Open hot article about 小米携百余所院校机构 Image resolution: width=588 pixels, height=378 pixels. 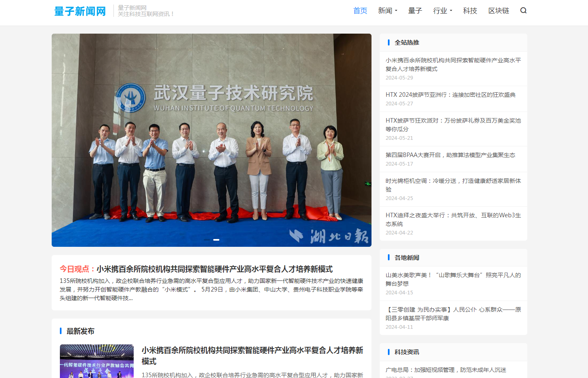tap(453, 64)
